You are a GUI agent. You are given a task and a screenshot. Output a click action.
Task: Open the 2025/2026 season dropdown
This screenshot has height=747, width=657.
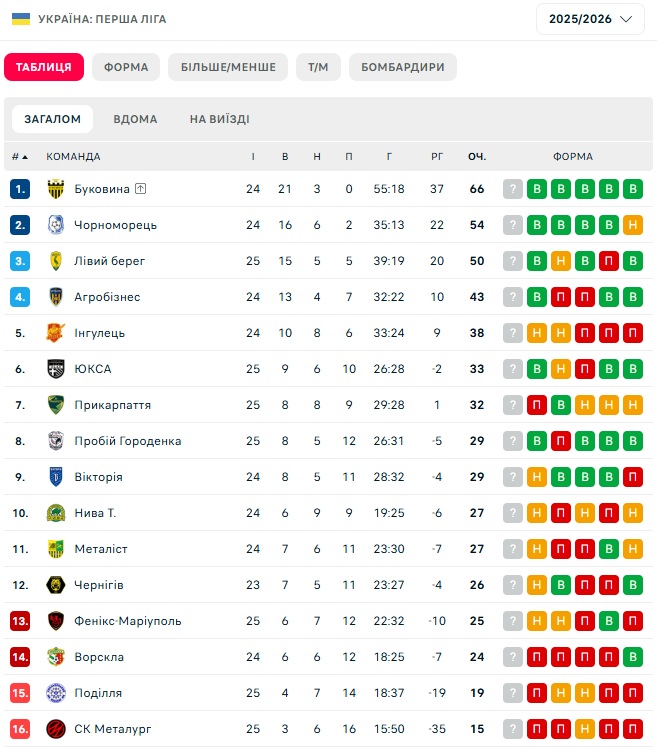click(590, 19)
